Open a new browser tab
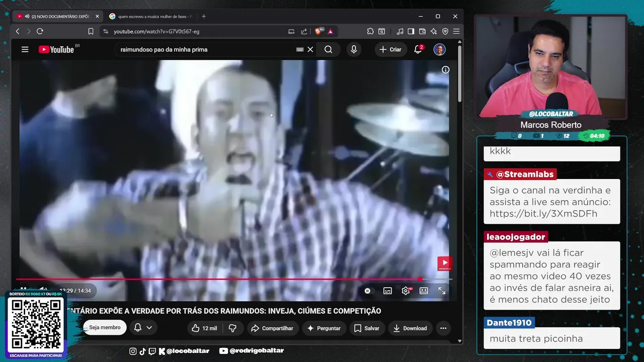This screenshot has width=644, height=362. 203,16
